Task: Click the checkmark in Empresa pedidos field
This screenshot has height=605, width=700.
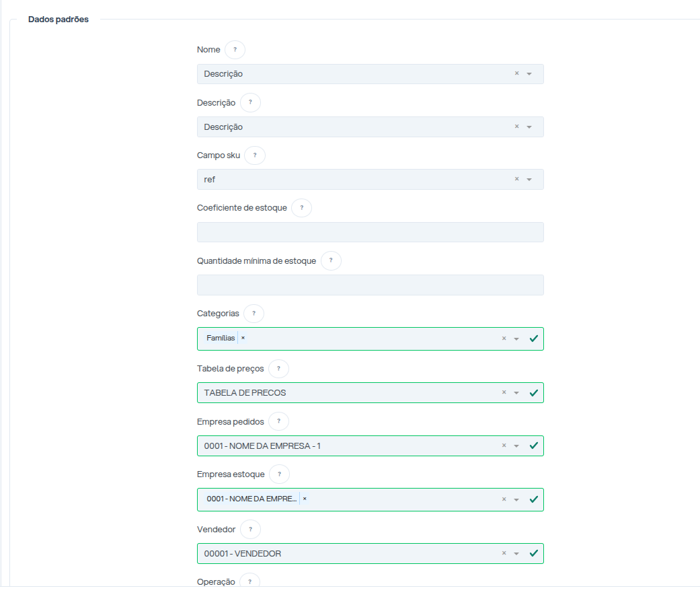Action: coord(533,446)
